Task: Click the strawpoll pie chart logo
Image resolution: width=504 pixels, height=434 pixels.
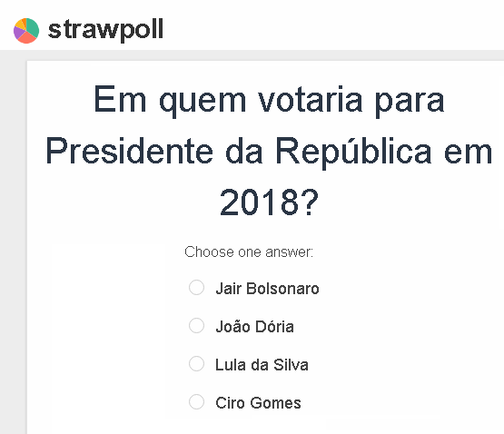Action: coord(26,31)
